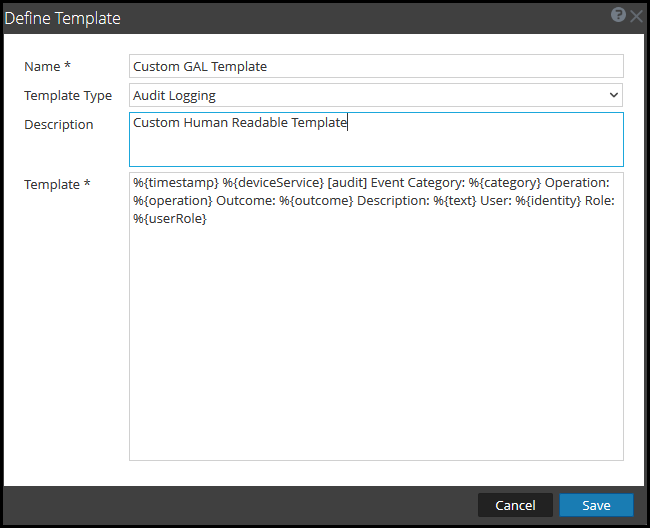The width and height of the screenshot is (650, 528).
Task: Expand Template Type using the chevron arrow
Action: click(x=613, y=95)
